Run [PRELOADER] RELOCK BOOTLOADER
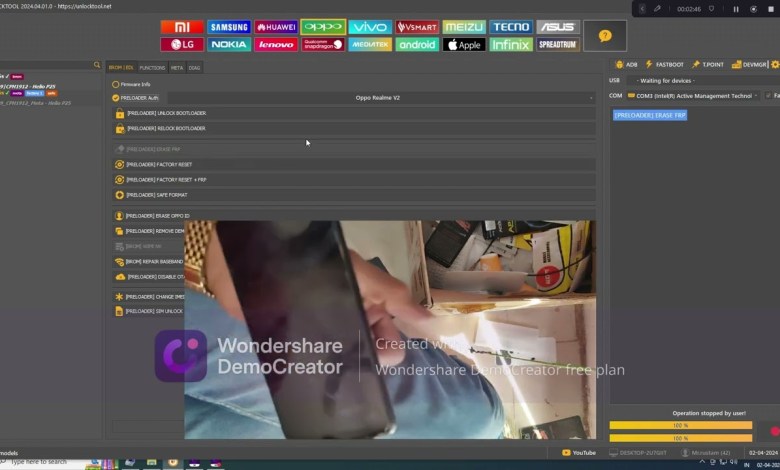The width and height of the screenshot is (780, 470). pyautogui.click(x=354, y=129)
